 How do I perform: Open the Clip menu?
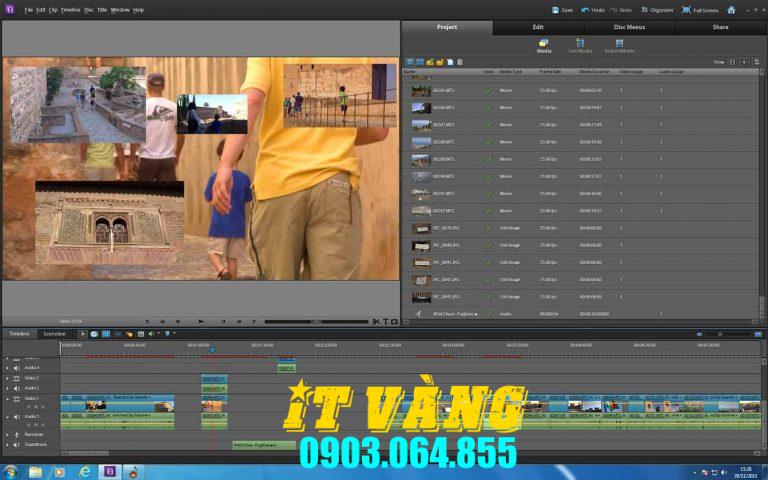point(53,10)
